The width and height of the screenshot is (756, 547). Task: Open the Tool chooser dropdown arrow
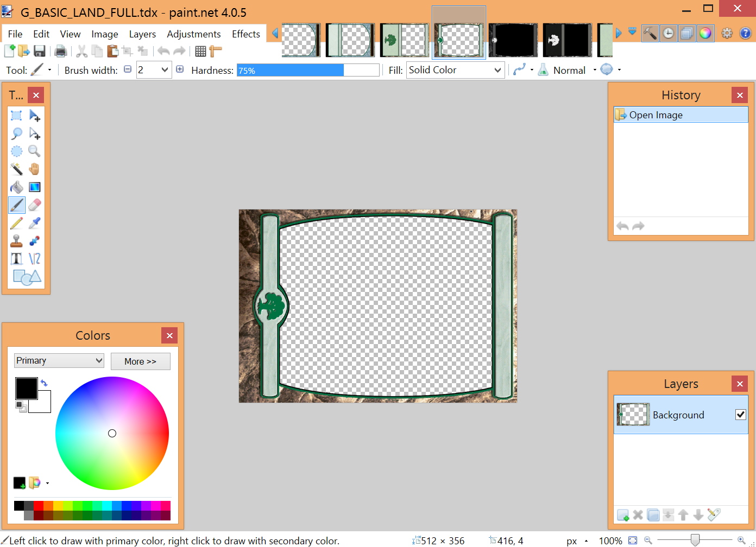click(49, 70)
